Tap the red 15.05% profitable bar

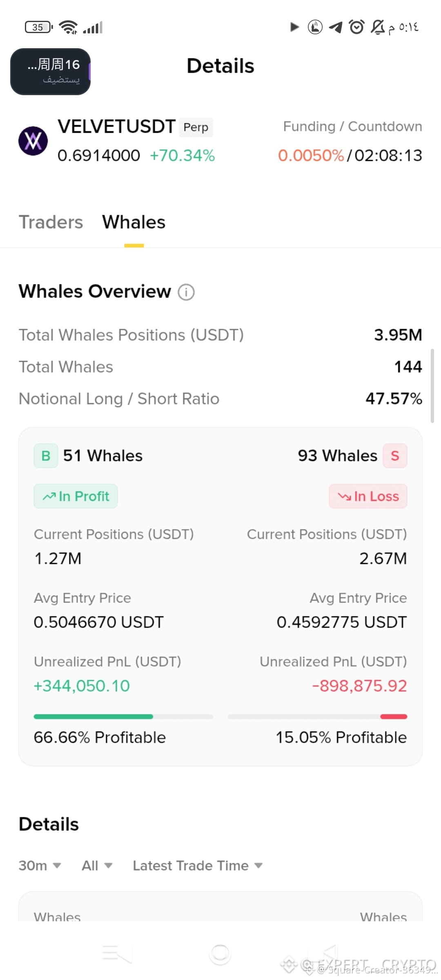tap(394, 717)
